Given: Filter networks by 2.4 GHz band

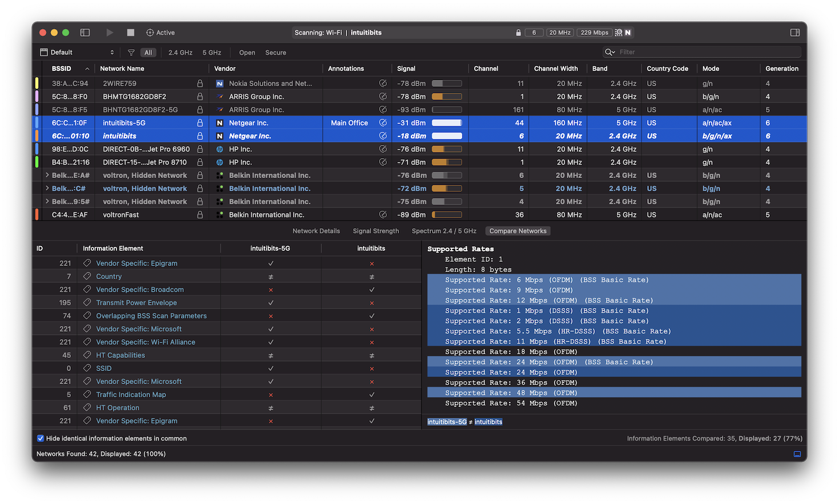Looking at the screenshot, I should pyautogui.click(x=180, y=53).
